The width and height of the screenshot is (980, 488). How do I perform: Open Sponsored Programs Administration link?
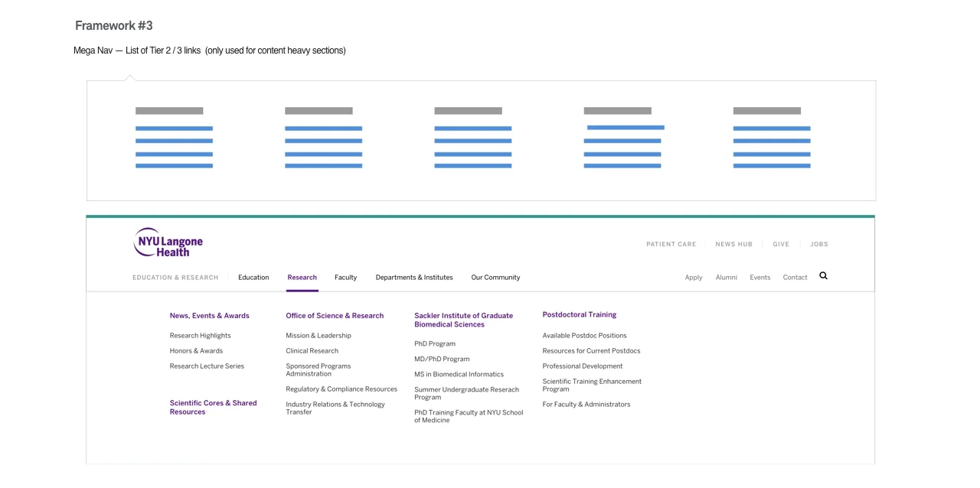[x=318, y=370]
